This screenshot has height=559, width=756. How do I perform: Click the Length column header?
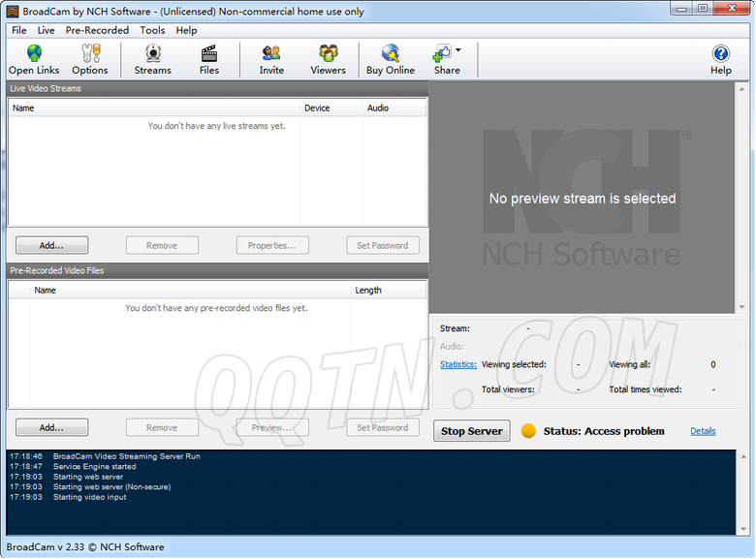(x=368, y=290)
